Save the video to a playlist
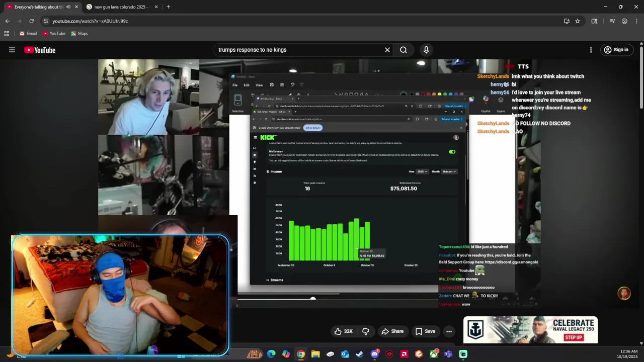 [x=425, y=331]
